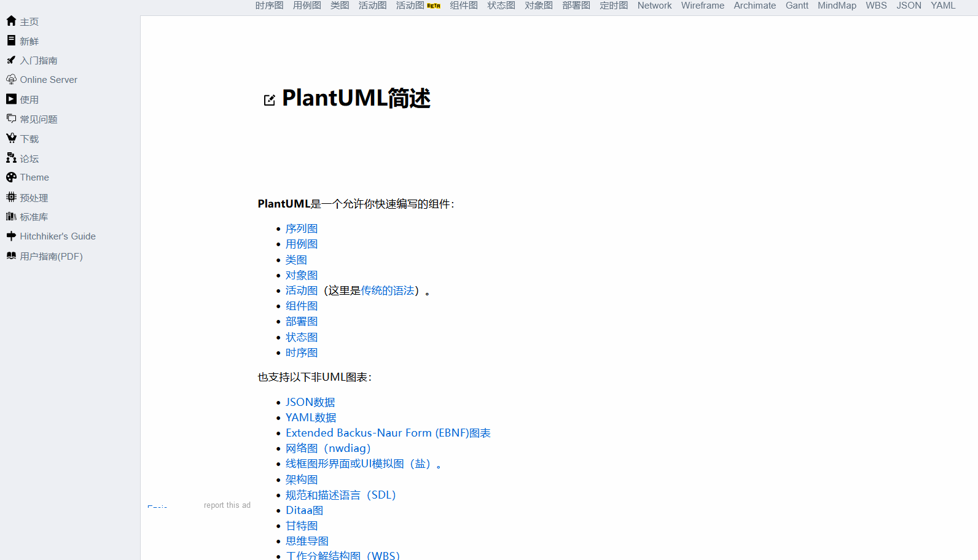Open the 甘特图 link
Screen dimensions: 978x560
[x=302, y=526]
